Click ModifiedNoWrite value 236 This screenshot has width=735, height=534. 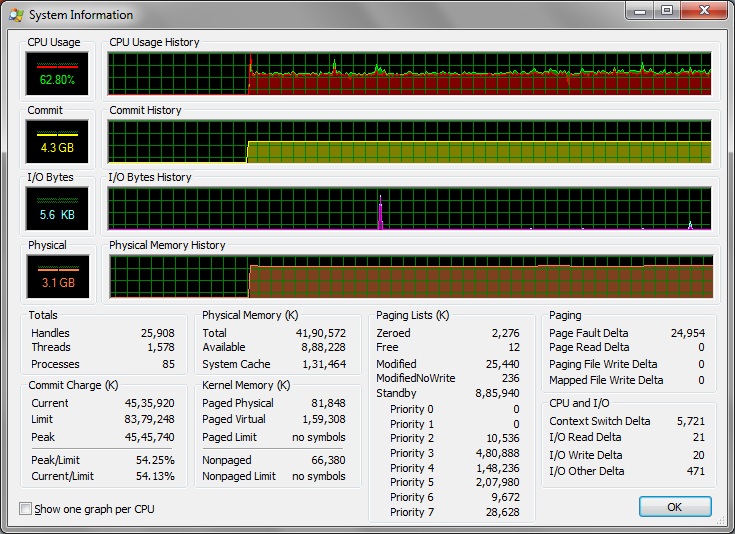coord(510,378)
